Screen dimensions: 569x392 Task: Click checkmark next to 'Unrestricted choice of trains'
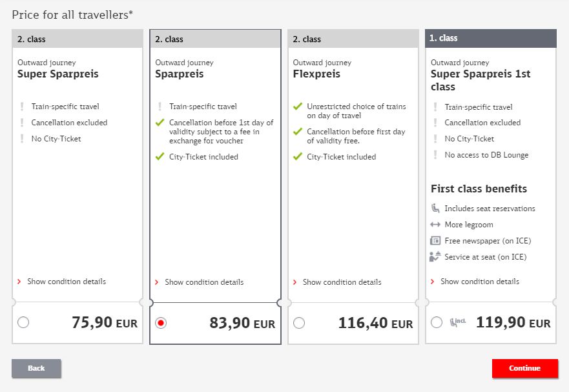(x=298, y=107)
